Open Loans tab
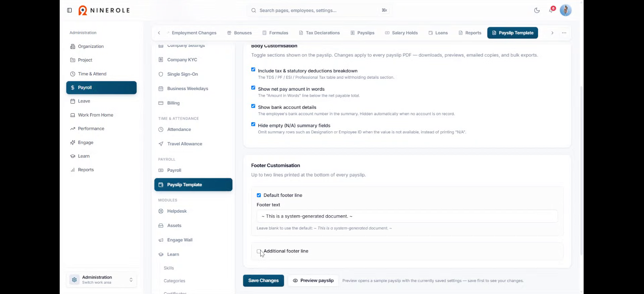Screen dimensions: 644x294 pos(438,33)
